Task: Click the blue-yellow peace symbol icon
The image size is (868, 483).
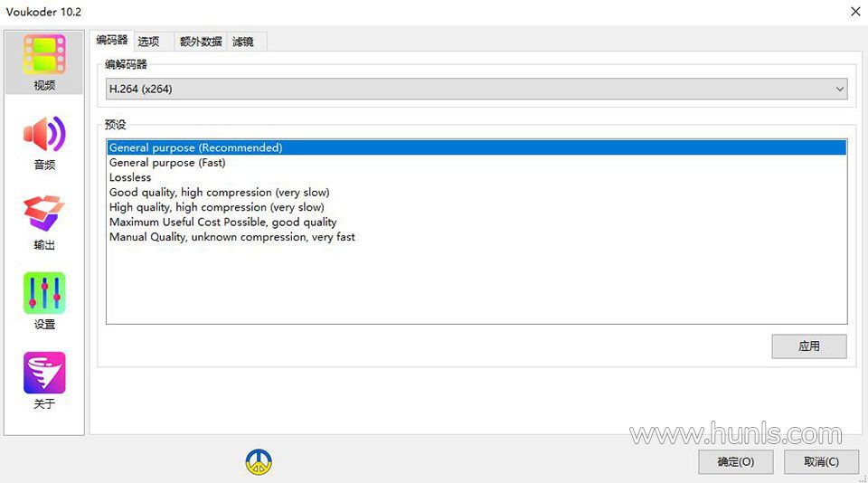Action: (x=259, y=462)
